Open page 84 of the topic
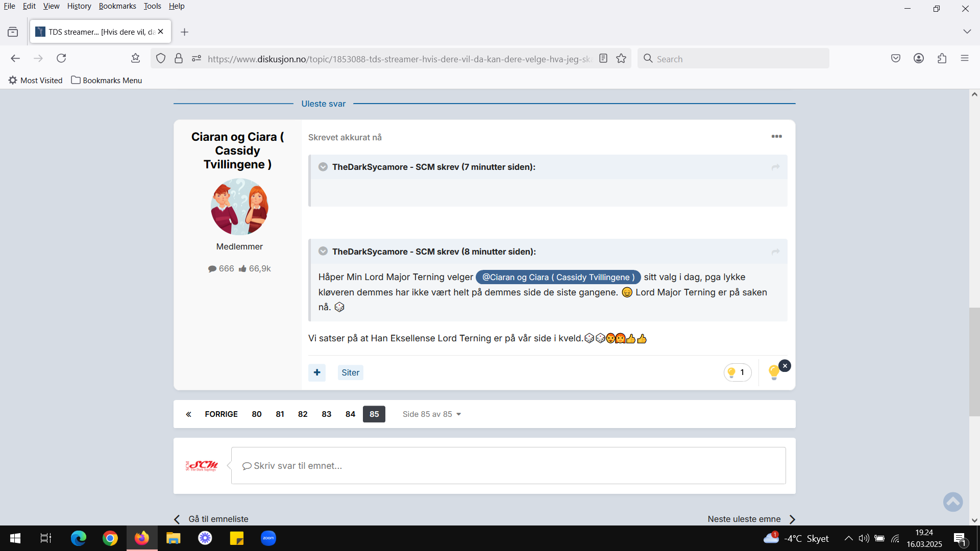This screenshot has width=980, height=551. click(x=350, y=414)
